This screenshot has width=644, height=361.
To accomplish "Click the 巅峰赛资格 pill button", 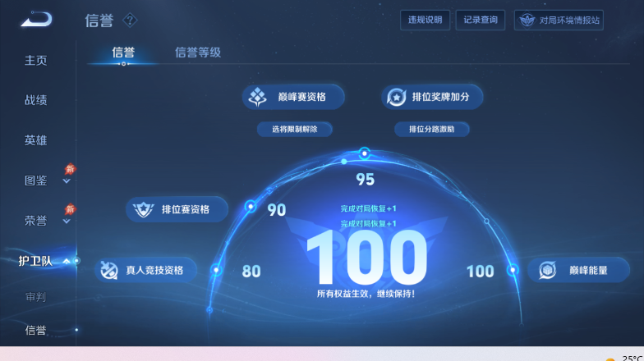I will click(293, 97).
